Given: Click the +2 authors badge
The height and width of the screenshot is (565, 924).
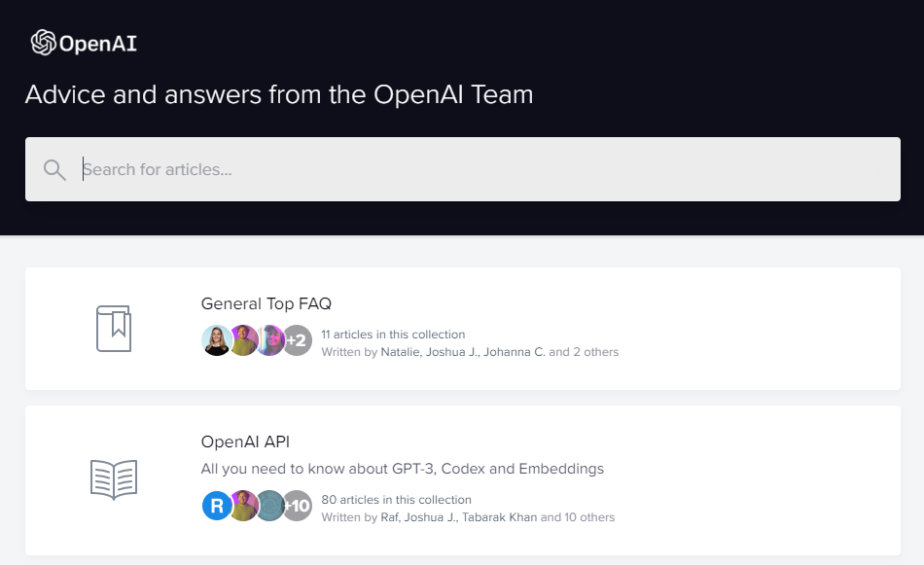Looking at the screenshot, I should [x=297, y=340].
